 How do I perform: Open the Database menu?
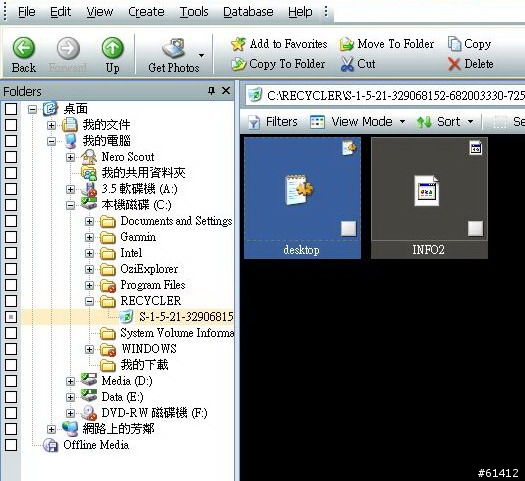pyautogui.click(x=248, y=12)
